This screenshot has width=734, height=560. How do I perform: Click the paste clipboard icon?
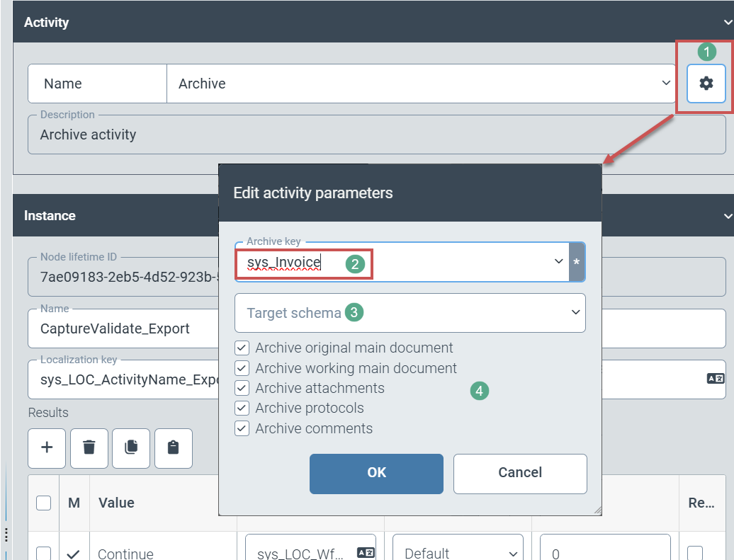coord(174,448)
